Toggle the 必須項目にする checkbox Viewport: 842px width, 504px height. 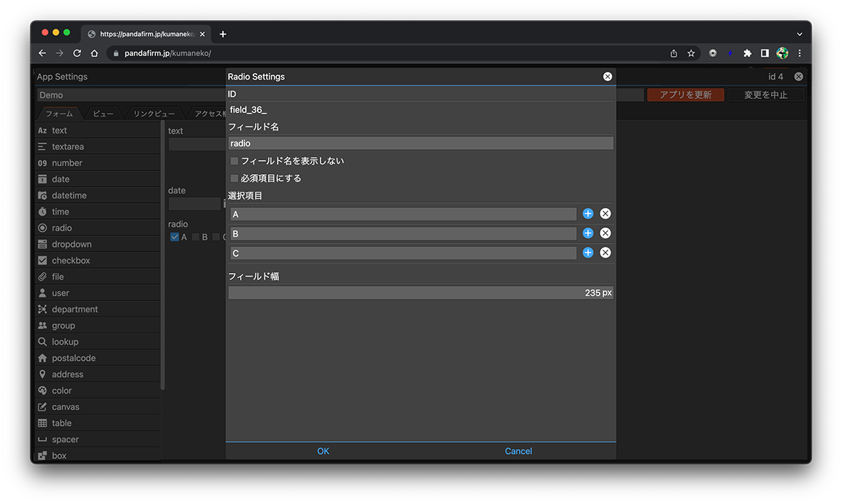pyautogui.click(x=235, y=179)
